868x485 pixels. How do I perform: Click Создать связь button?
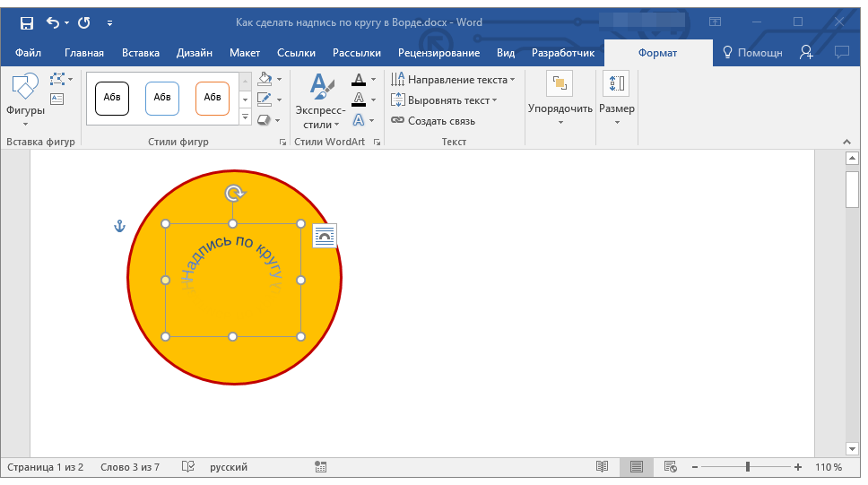point(434,121)
